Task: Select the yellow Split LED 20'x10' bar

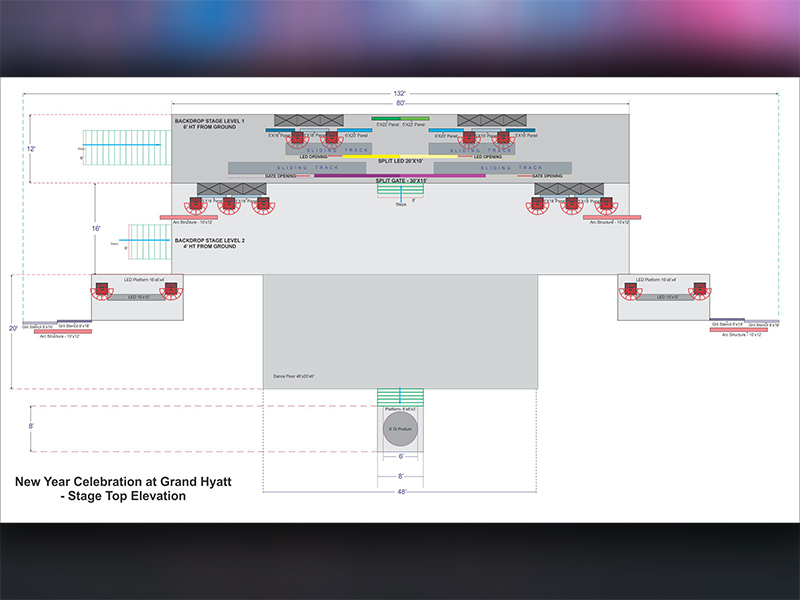Action: (400, 160)
